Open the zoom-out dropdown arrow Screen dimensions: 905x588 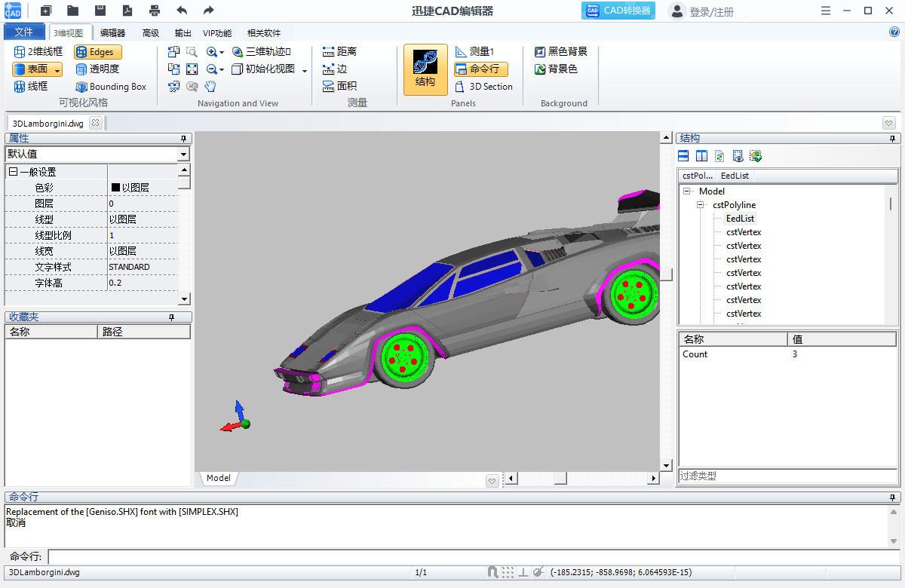click(x=222, y=70)
